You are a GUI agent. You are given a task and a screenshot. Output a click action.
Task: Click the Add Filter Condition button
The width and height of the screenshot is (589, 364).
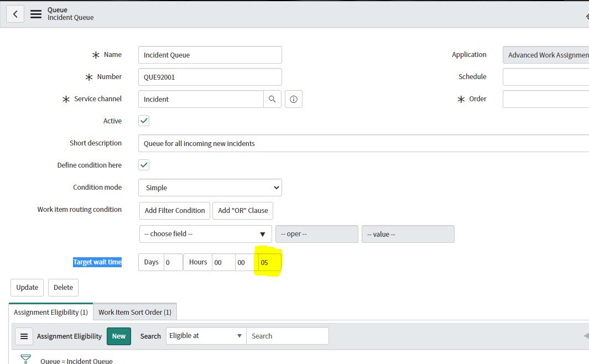(x=174, y=211)
